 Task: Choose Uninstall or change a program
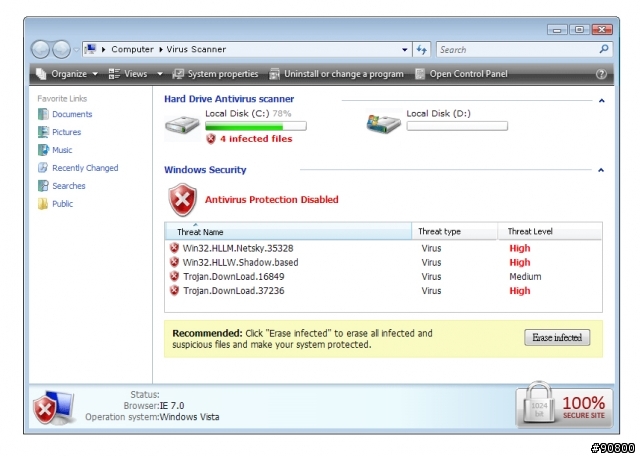(336, 74)
